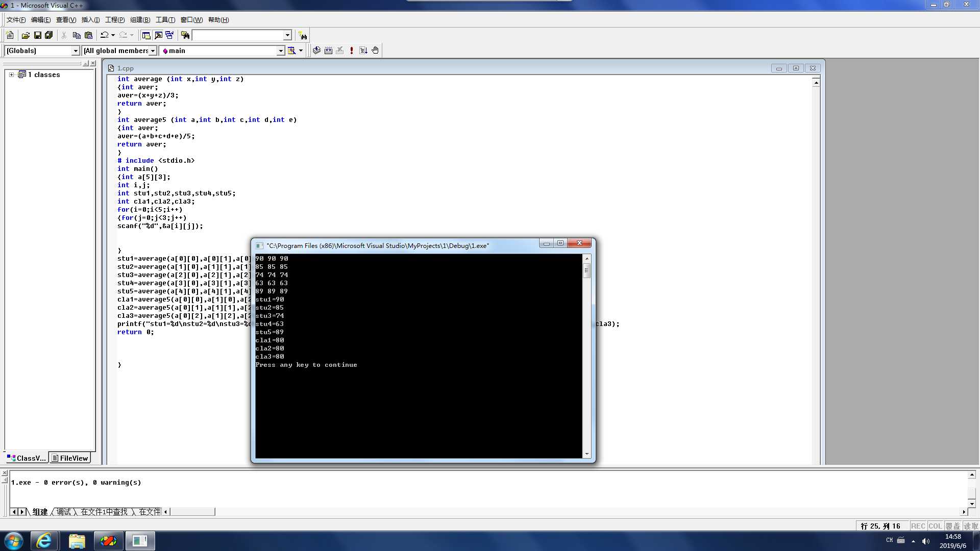The width and height of the screenshot is (980, 551).
Task: Click the Paste icon in toolbar
Action: [88, 35]
